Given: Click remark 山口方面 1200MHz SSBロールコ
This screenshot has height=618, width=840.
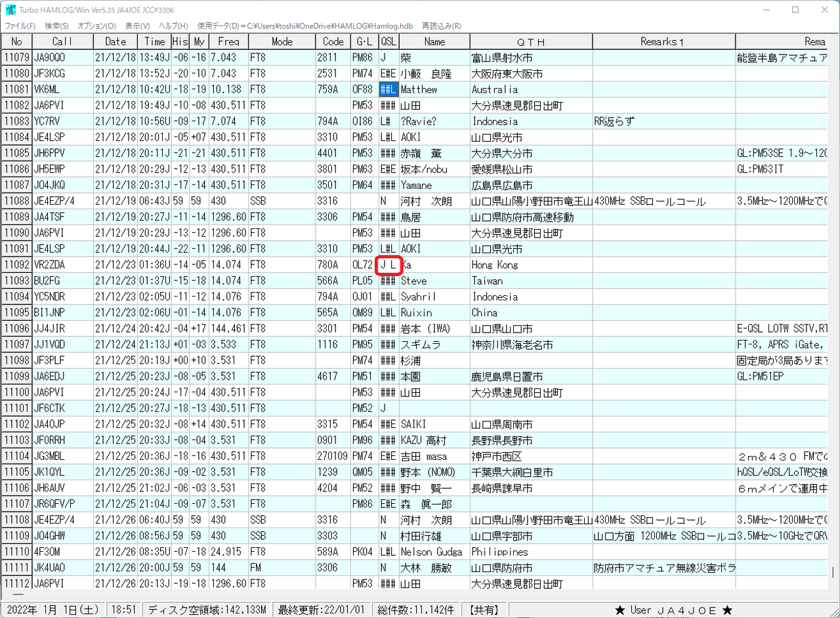Looking at the screenshot, I should pos(663,536).
